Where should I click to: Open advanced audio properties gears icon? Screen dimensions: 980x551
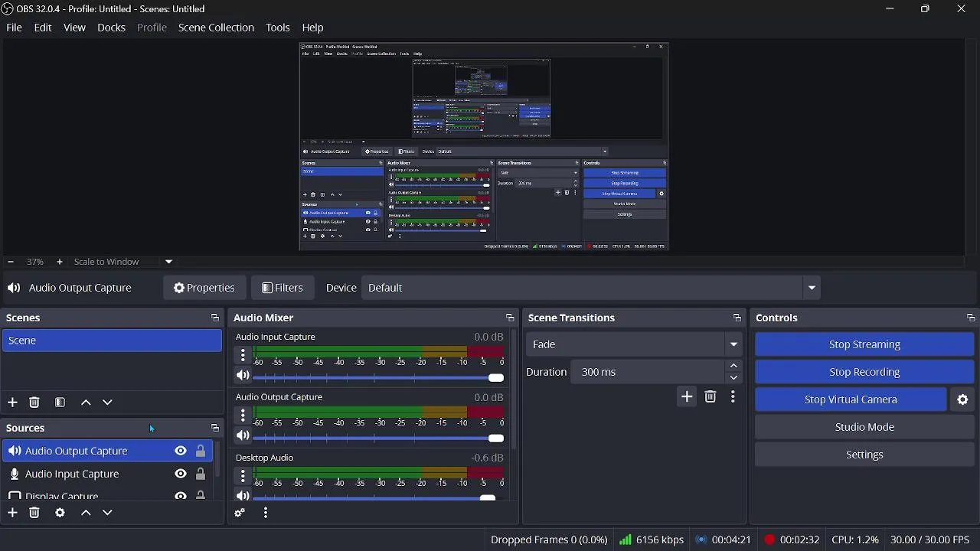tap(240, 514)
